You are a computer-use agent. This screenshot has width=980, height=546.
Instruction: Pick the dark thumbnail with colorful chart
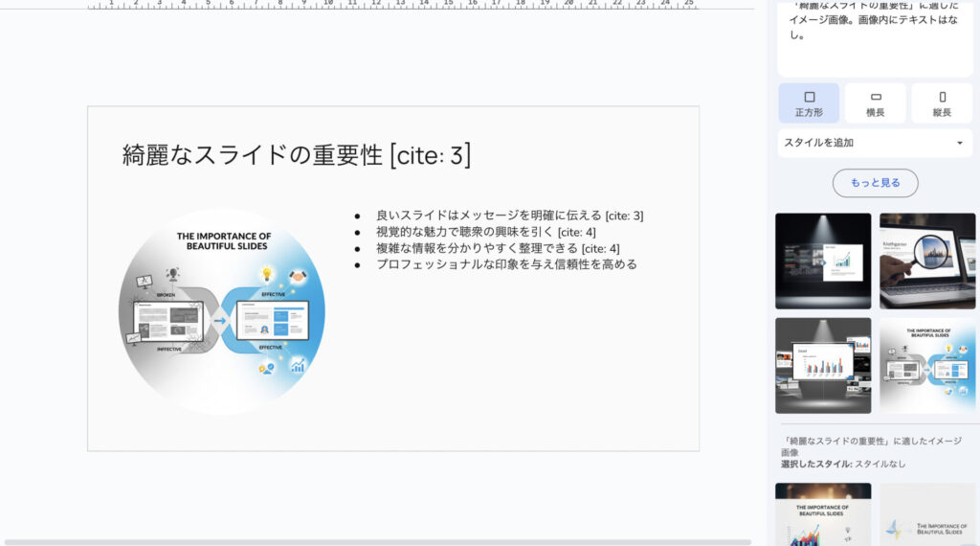point(823,513)
